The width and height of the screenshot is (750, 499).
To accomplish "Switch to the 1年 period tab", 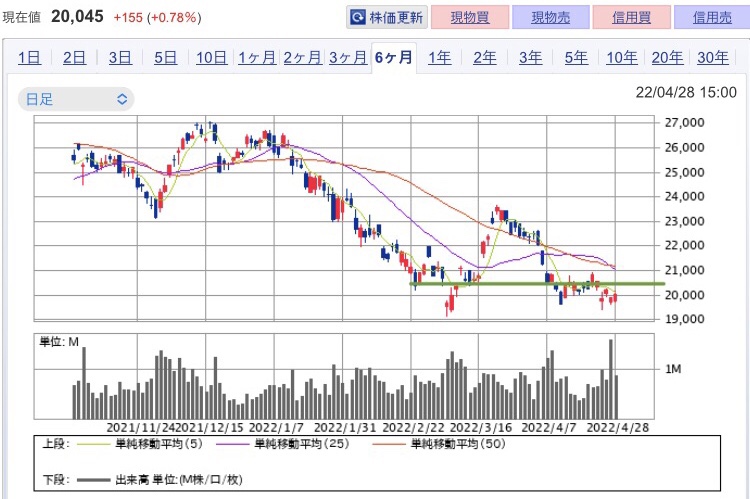I will pos(439,58).
